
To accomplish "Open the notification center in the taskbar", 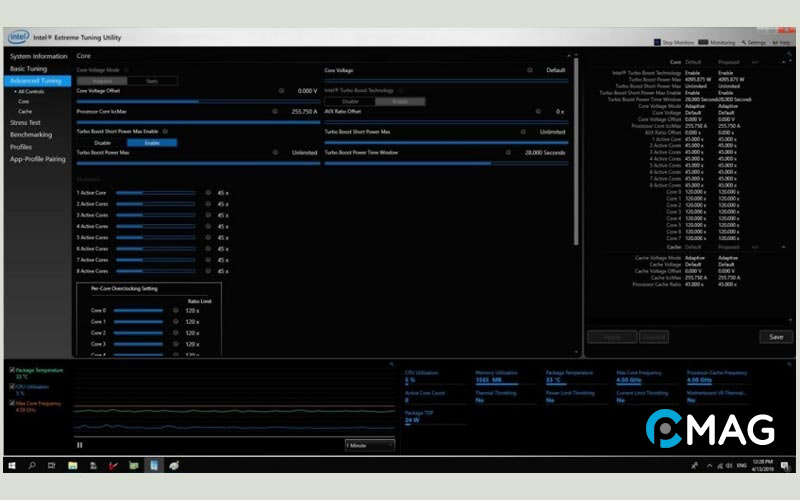I will pos(785,465).
